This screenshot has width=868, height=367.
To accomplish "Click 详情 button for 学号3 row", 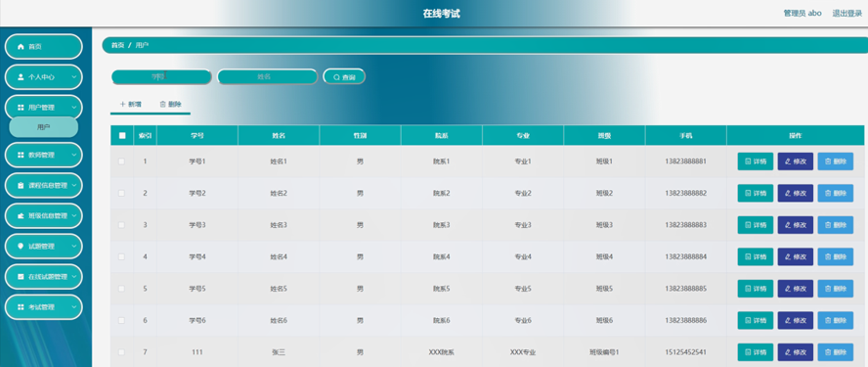I will 755,225.
